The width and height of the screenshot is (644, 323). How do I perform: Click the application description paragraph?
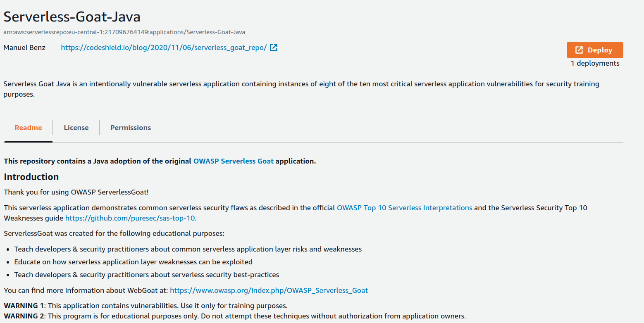point(289,88)
